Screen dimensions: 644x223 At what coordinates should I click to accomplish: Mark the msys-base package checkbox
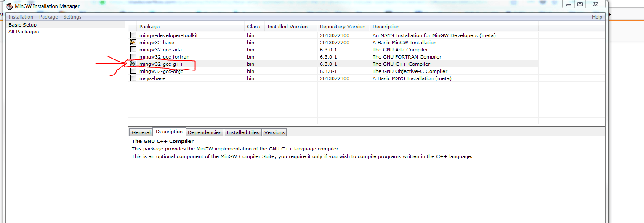(x=133, y=78)
